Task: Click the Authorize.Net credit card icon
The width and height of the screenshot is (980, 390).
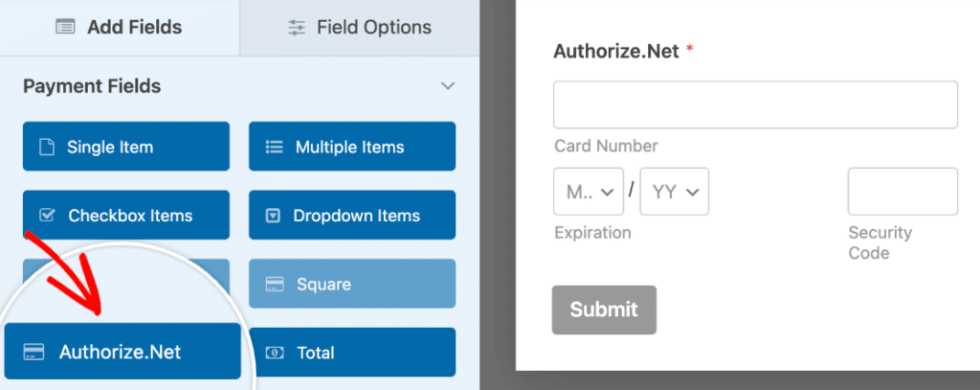Action: click(34, 352)
